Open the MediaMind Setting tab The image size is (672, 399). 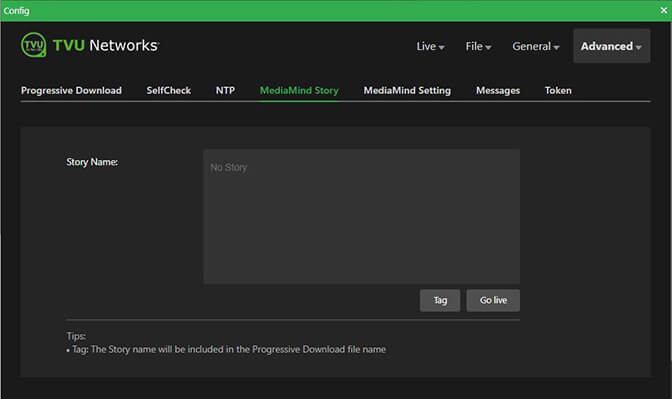pyautogui.click(x=407, y=90)
